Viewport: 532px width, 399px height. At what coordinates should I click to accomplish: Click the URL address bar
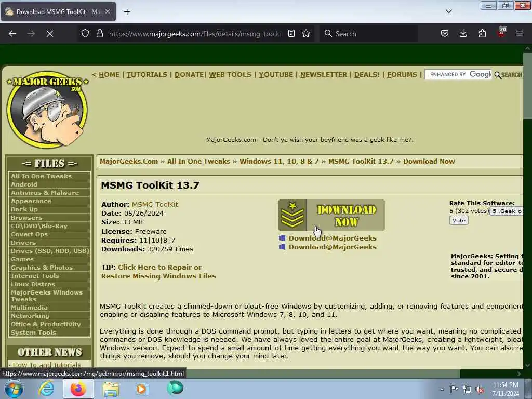(195, 34)
